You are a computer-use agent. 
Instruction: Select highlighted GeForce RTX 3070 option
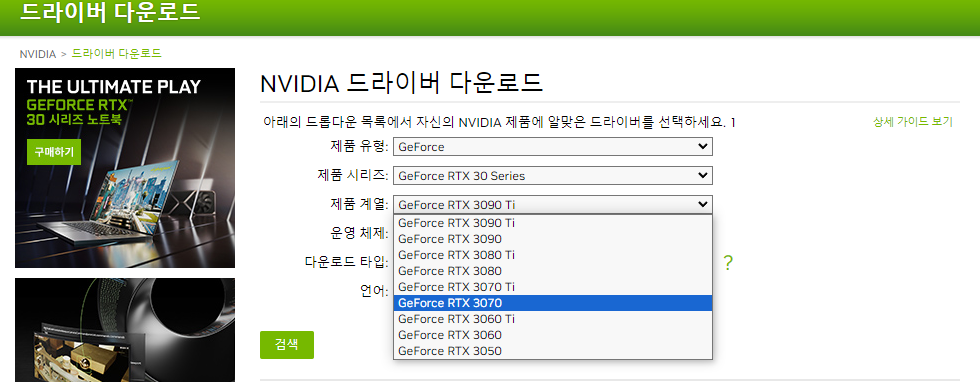[x=552, y=303]
